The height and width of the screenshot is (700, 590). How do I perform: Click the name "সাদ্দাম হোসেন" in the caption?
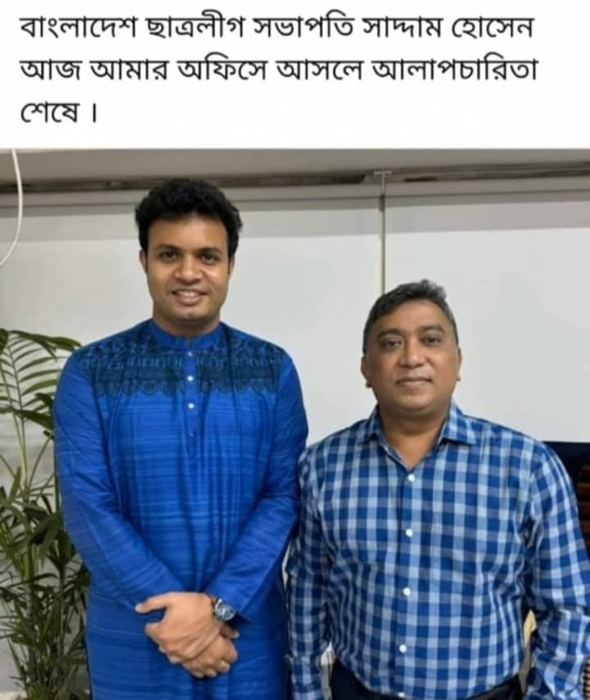446,29
